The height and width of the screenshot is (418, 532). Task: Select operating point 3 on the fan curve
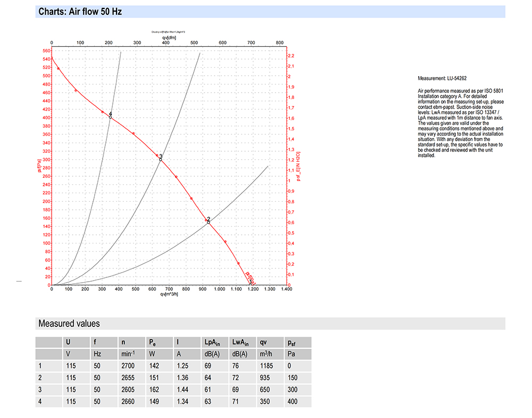point(160,157)
